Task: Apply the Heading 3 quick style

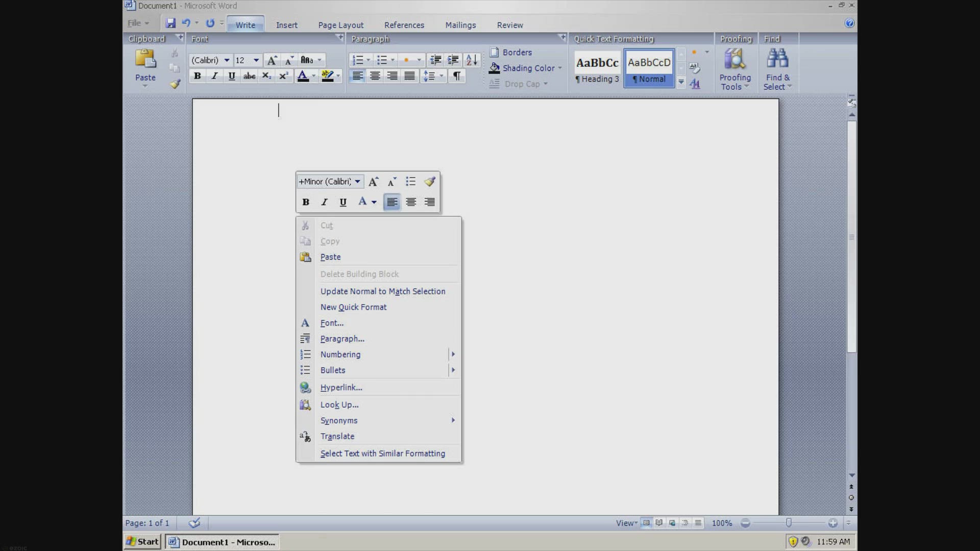Action: pos(597,68)
